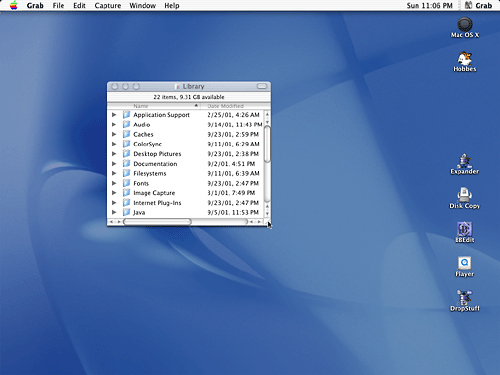Expand the Desktop Pictures disclosure triangle

[x=114, y=154]
